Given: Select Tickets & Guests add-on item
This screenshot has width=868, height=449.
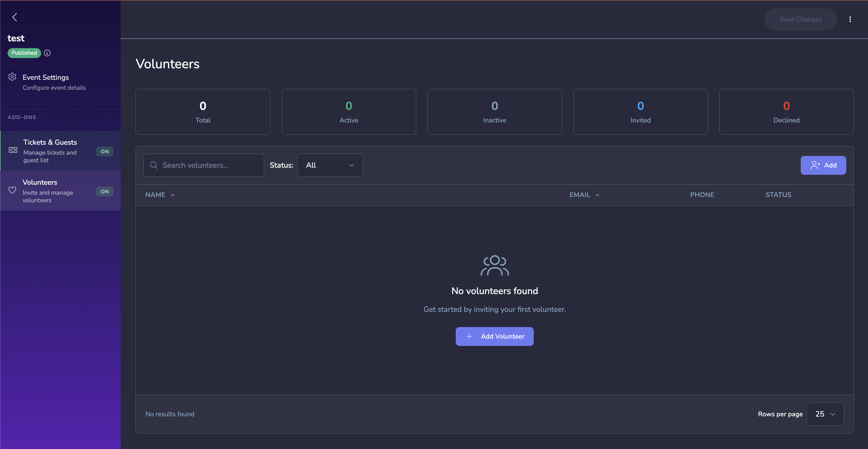Looking at the screenshot, I should (50, 150).
